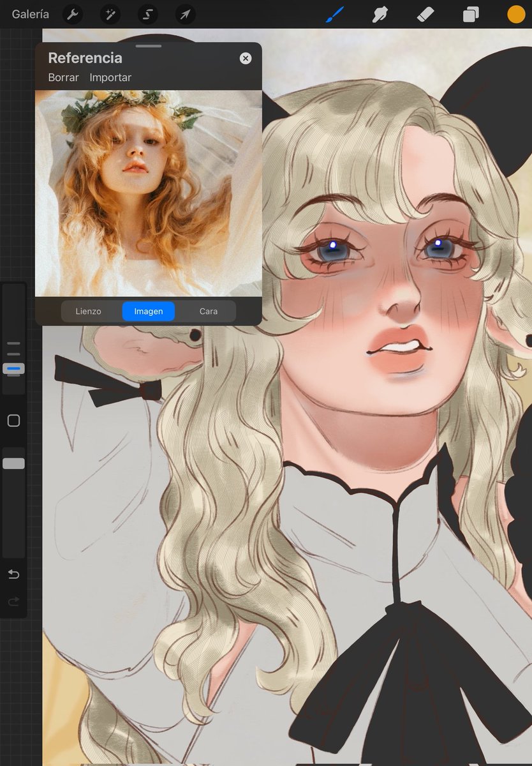This screenshot has width=532, height=766.
Task: Undo the last stroke
Action: pyautogui.click(x=13, y=574)
